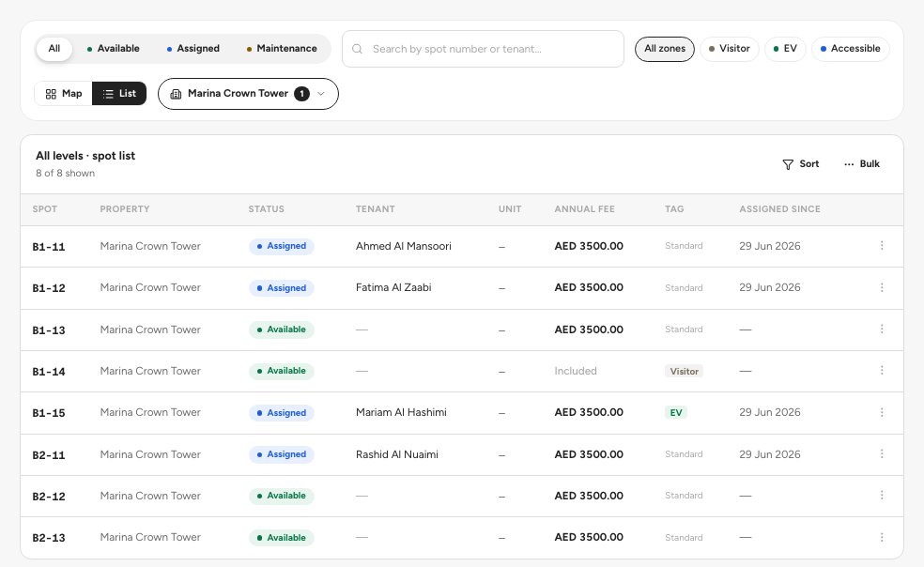Select the All status filter

(x=54, y=48)
